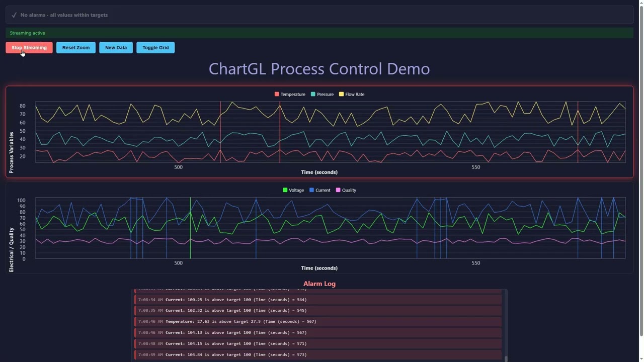Click the 'Streaming active' status bar

tap(319, 33)
